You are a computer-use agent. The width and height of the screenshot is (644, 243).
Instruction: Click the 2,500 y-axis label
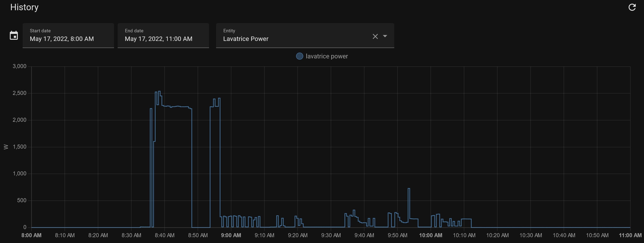19,93
